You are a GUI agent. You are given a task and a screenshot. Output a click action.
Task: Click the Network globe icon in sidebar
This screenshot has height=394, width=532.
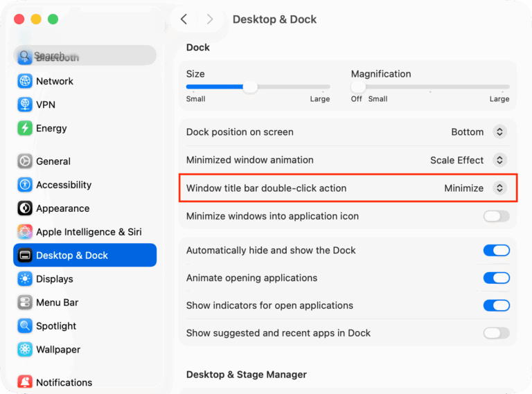click(x=25, y=82)
